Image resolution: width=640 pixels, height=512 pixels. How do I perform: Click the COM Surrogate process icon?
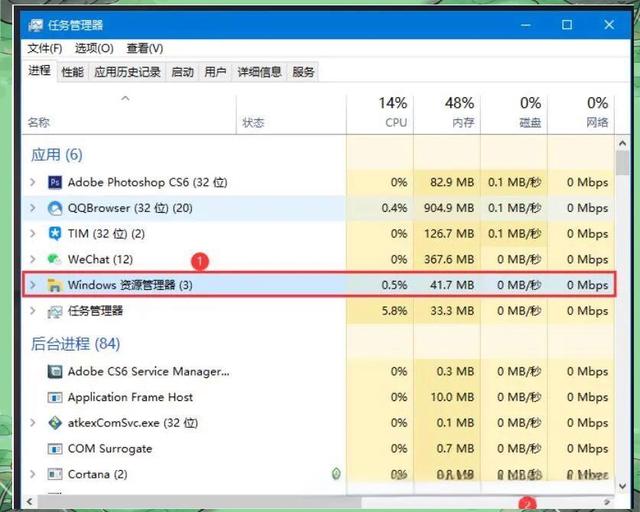click(55, 449)
